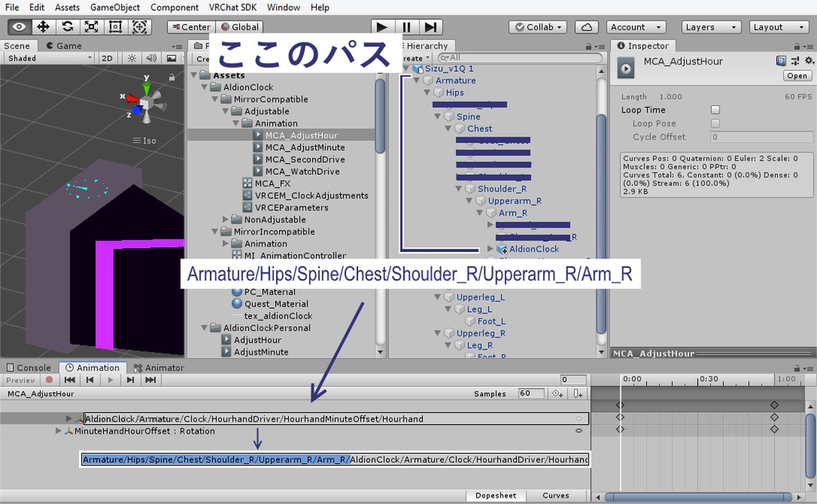Click the animation record button
The height and width of the screenshot is (504, 817).
49,380
